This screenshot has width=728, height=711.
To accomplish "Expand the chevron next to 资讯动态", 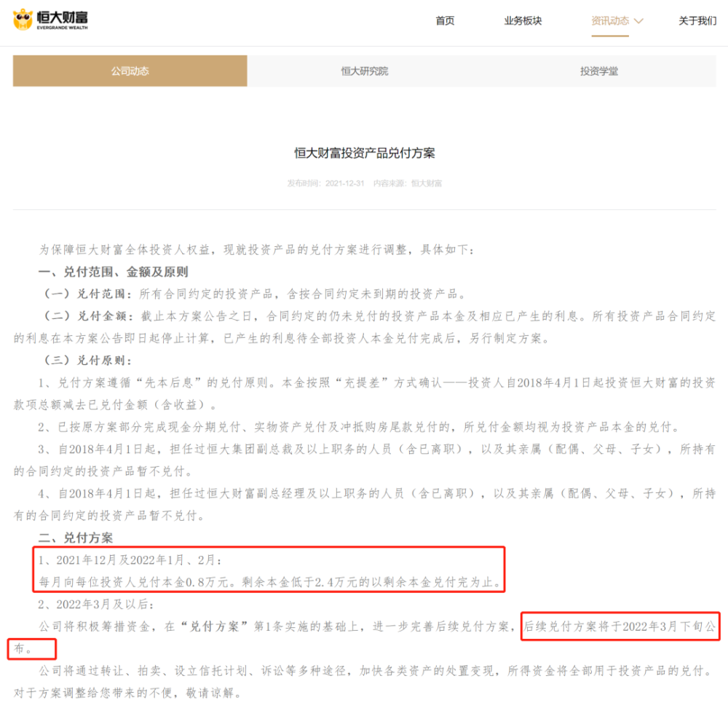I will (639, 21).
